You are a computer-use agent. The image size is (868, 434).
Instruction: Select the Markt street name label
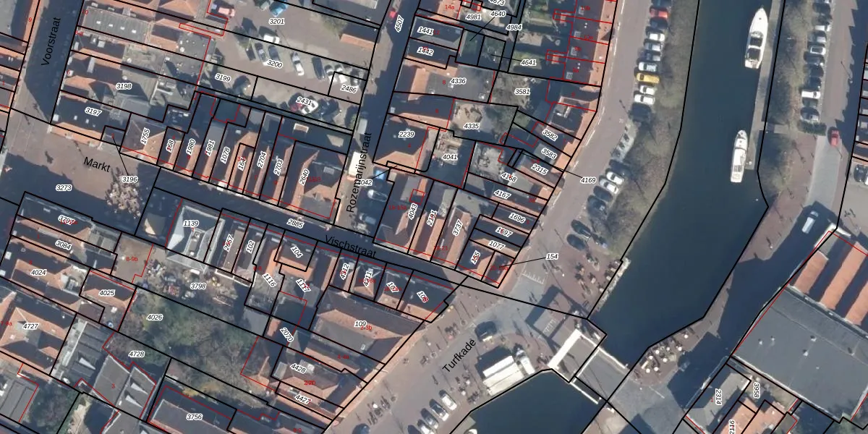click(x=96, y=163)
